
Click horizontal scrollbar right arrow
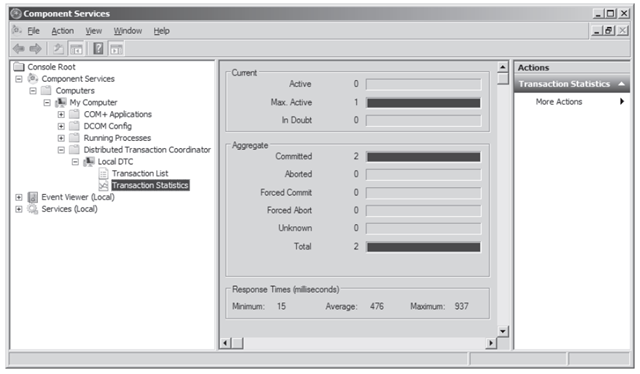coord(491,343)
